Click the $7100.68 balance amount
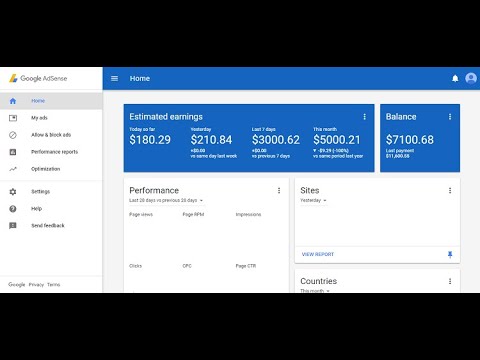480x360 pixels. click(x=410, y=140)
